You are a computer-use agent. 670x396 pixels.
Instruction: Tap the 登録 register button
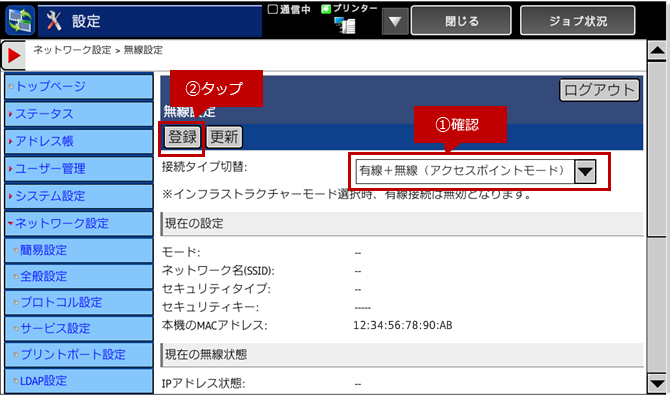[x=182, y=137]
